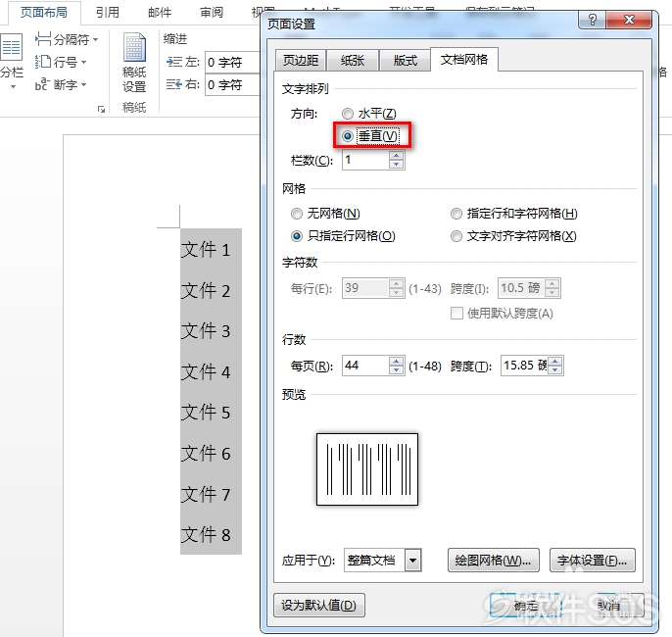Switch to the 审阅 ribbon tab
This screenshot has height=637, width=672.
[x=212, y=12]
